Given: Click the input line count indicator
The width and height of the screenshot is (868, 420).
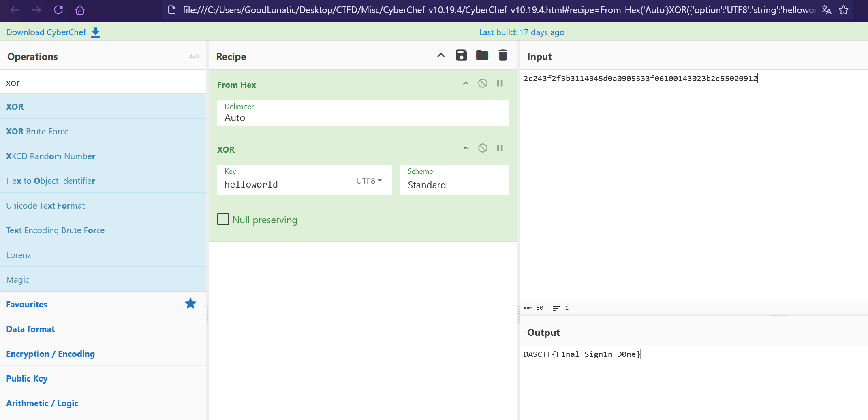Looking at the screenshot, I should pos(561,308).
